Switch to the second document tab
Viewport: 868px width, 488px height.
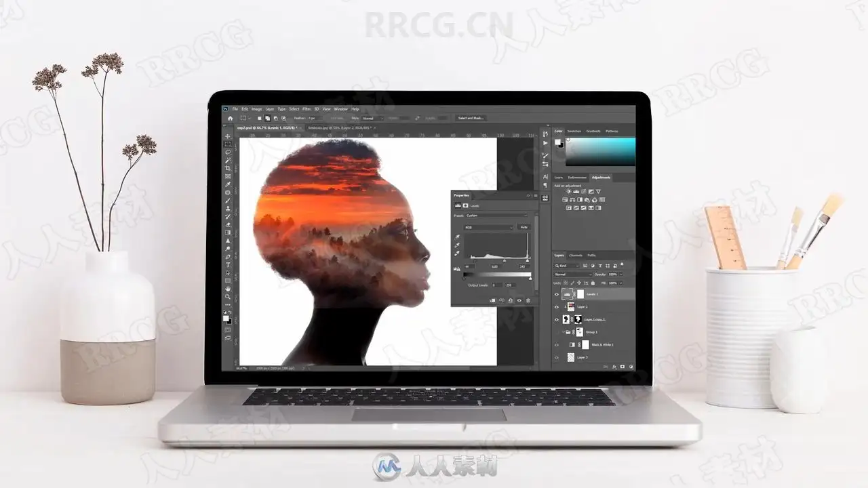[x=340, y=128]
